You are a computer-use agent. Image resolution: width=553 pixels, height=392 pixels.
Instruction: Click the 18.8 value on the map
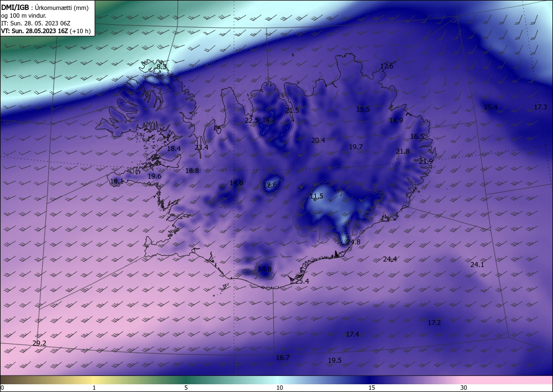point(192,171)
